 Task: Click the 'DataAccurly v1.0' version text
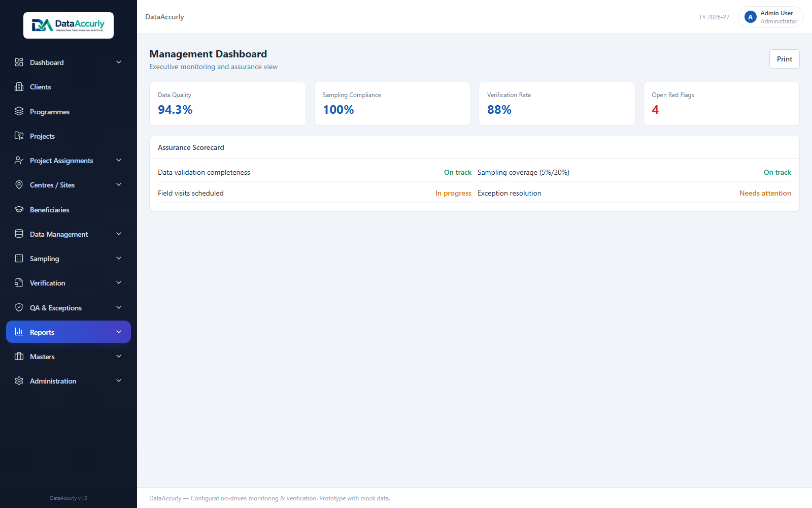click(x=69, y=498)
